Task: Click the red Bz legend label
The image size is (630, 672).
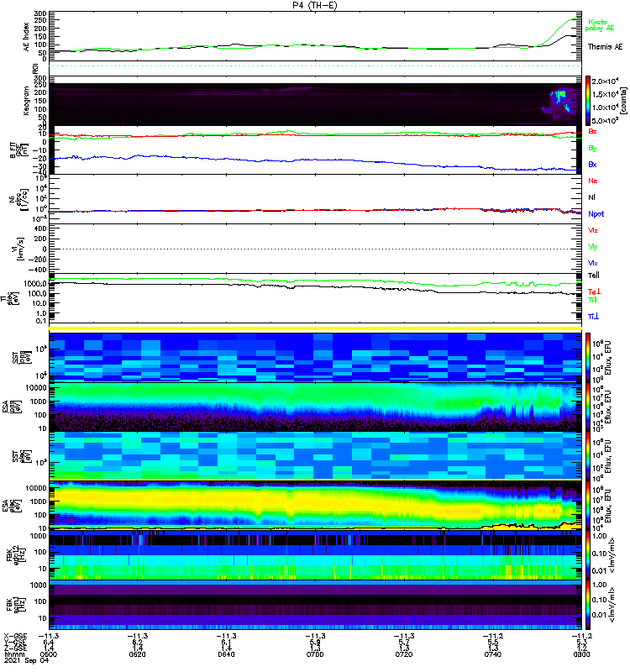Action: [x=592, y=131]
